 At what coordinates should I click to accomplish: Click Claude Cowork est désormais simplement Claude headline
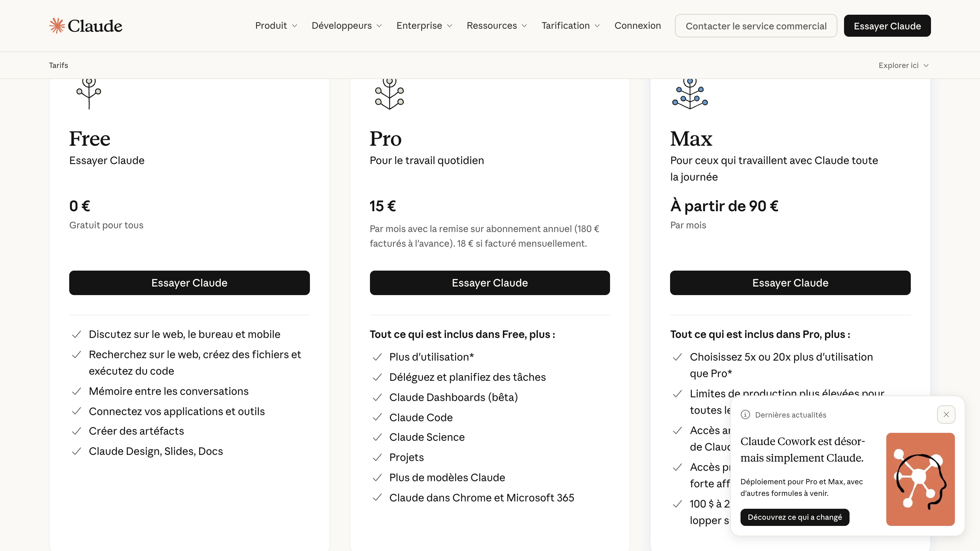tap(803, 449)
